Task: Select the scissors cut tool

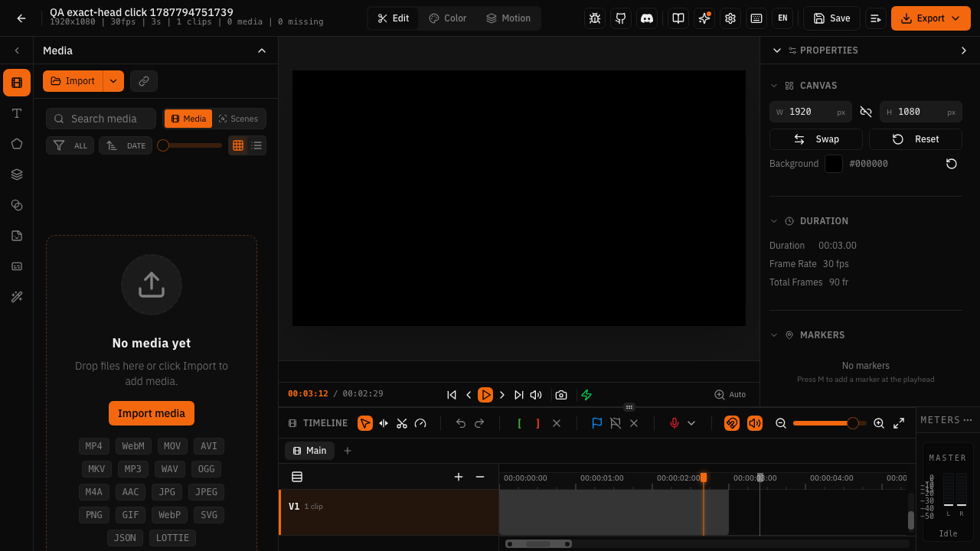Action: 402,423
